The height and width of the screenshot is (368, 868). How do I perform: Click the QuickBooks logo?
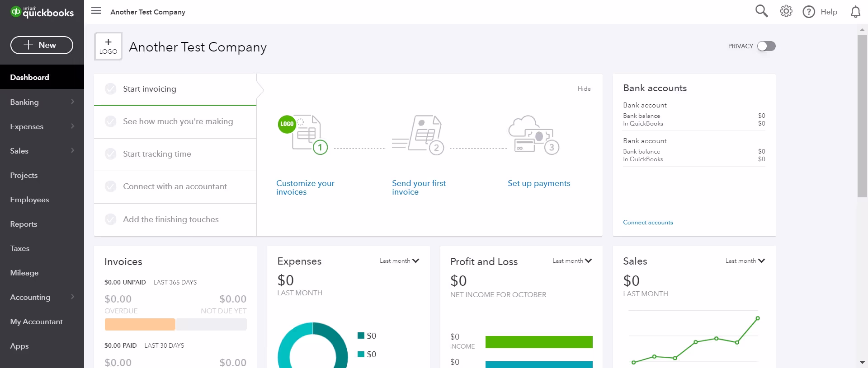42,12
